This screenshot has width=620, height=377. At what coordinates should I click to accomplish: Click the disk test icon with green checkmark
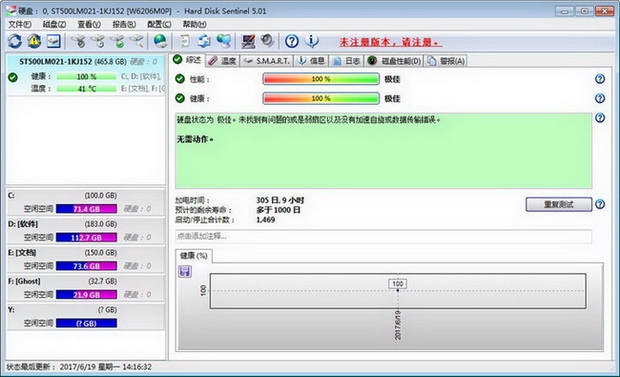tap(117, 41)
